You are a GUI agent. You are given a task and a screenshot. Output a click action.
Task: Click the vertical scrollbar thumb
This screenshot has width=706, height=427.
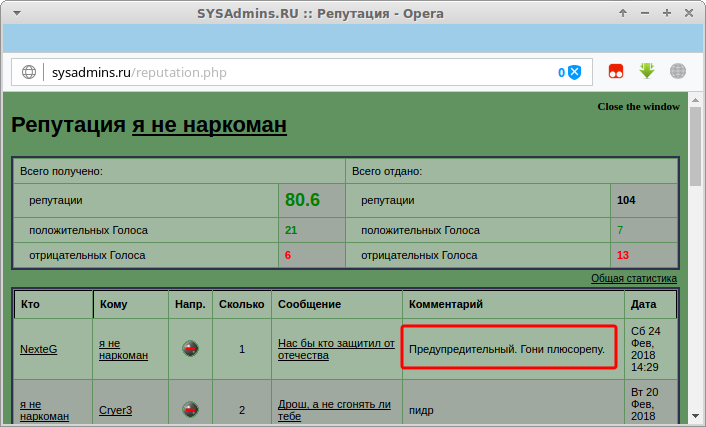click(x=695, y=146)
